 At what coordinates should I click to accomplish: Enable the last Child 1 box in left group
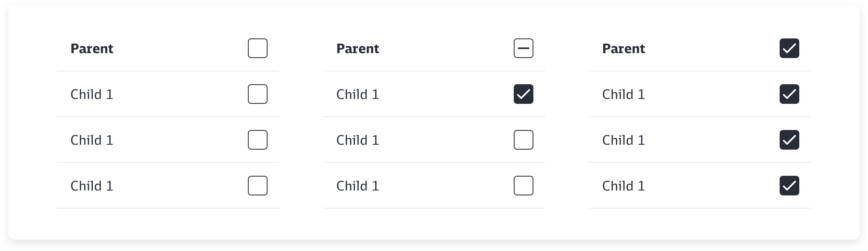258,186
